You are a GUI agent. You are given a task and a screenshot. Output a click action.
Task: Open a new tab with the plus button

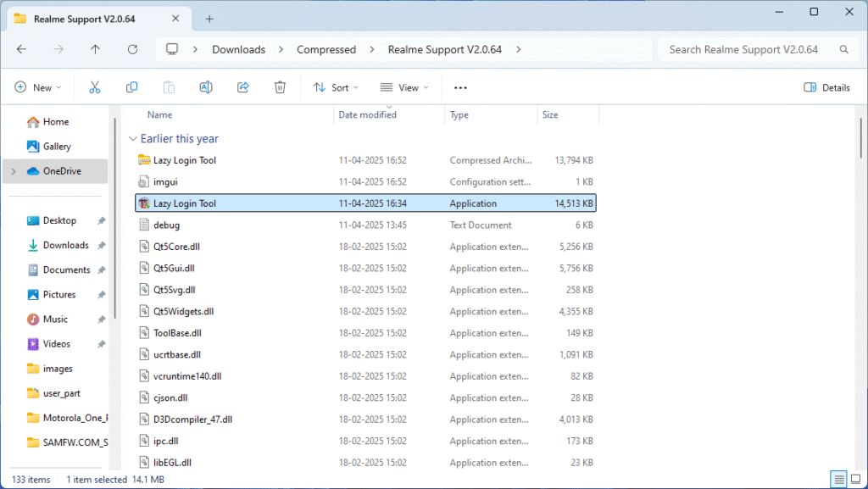click(x=209, y=19)
